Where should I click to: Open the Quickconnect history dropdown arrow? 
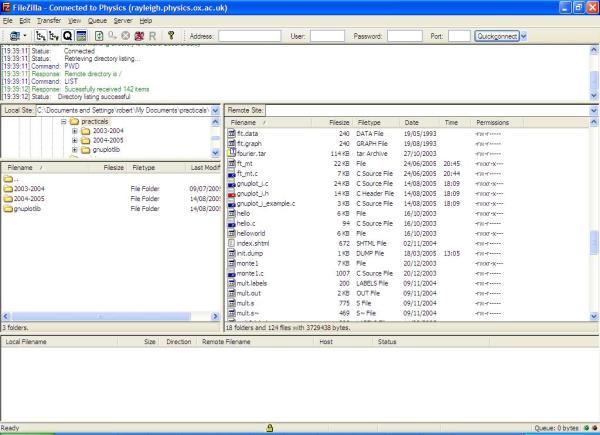pyautogui.click(x=523, y=36)
